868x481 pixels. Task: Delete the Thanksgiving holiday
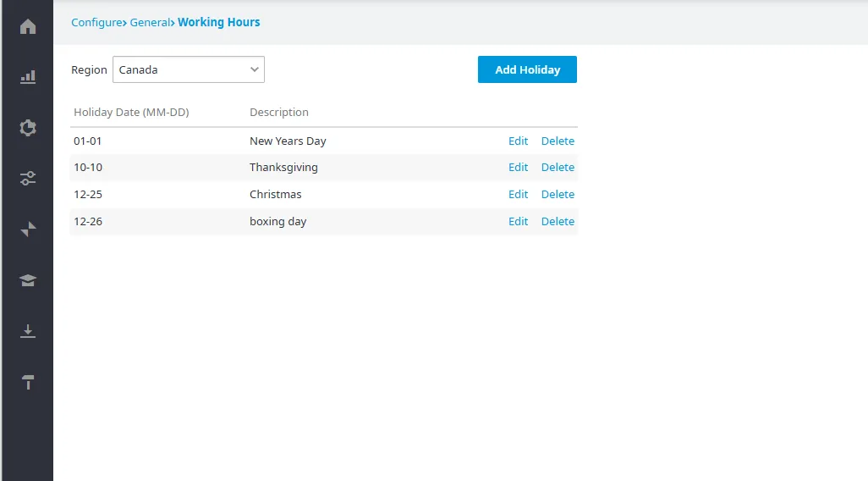coord(558,167)
